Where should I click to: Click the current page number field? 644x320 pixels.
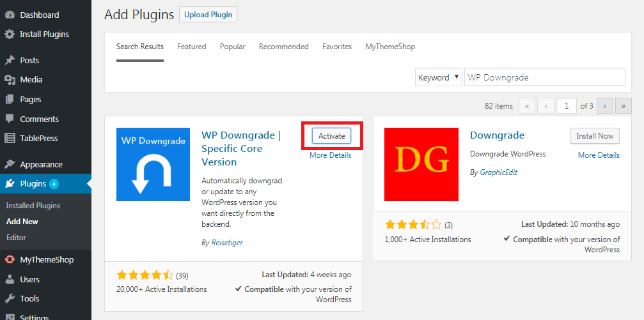(x=567, y=106)
